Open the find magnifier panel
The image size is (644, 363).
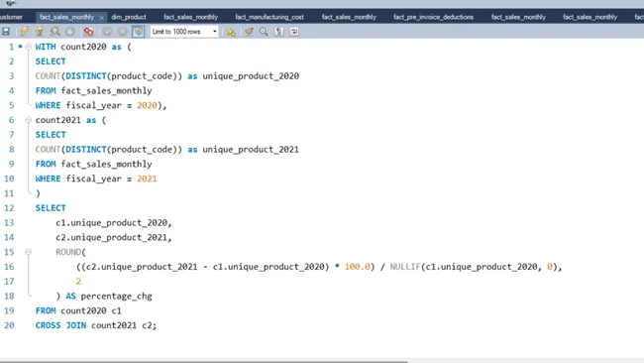click(264, 32)
